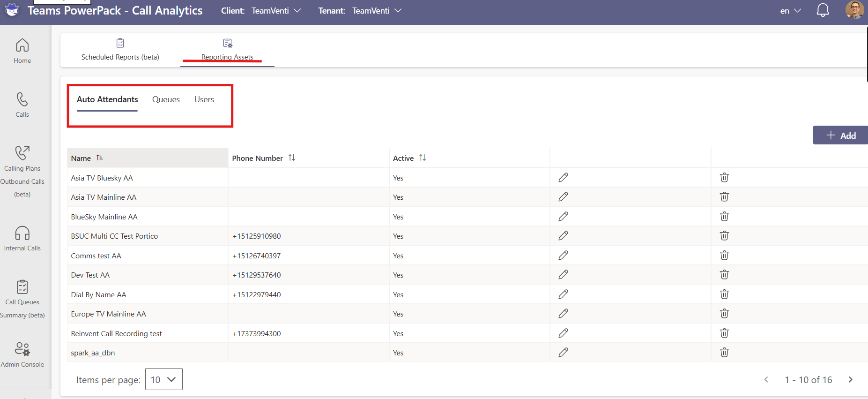Open Calls from the sidebar
The width and height of the screenshot is (868, 399).
pyautogui.click(x=22, y=105)
